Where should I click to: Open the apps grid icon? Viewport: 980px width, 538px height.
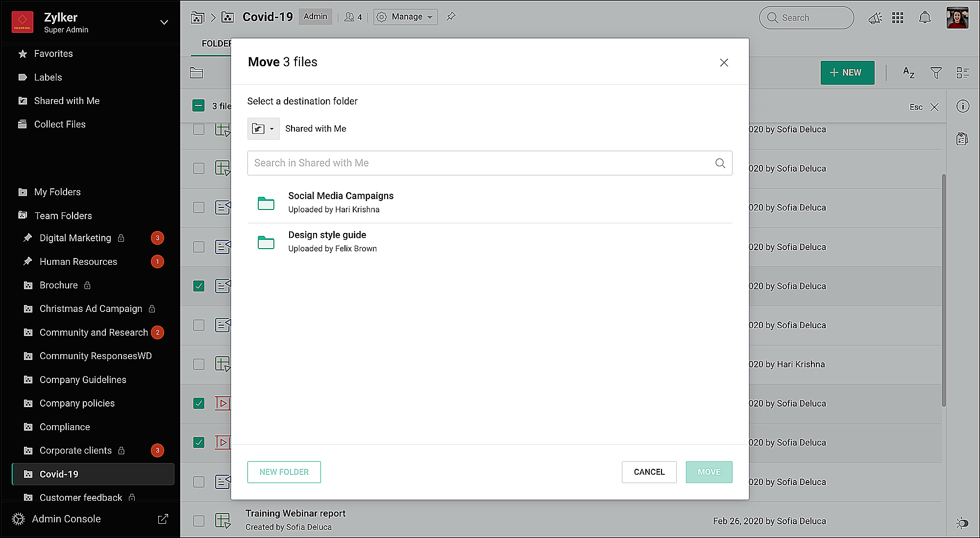click(898, 18)
